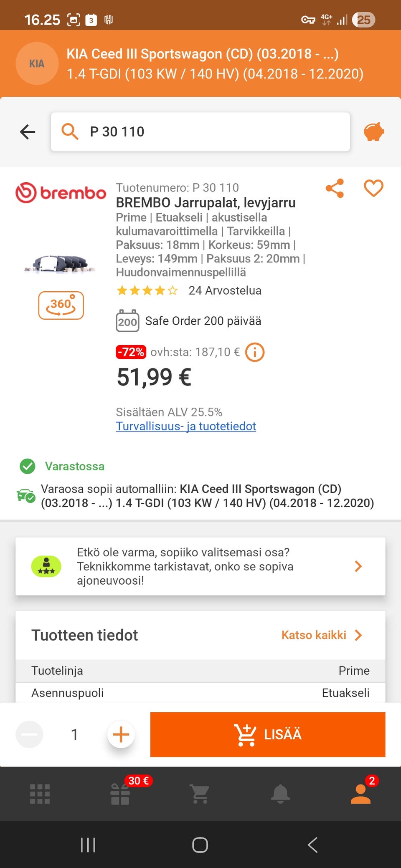Tap the brake pads product thumbnail

[x=61, y=264]
